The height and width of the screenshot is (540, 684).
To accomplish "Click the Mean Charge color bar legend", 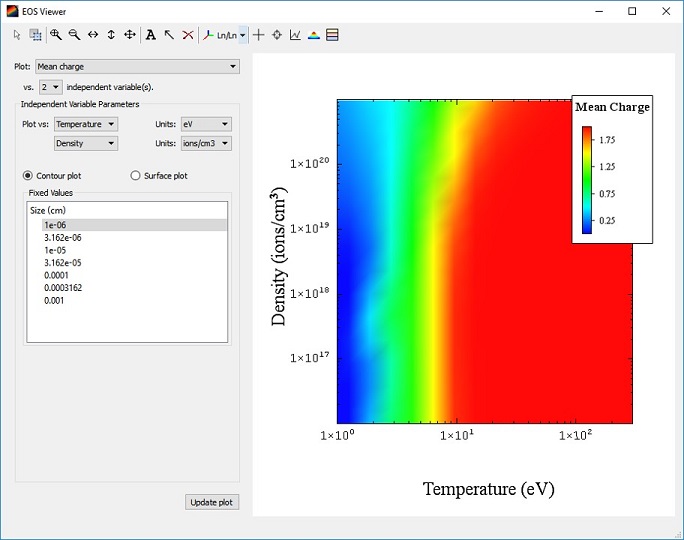I will (x=588, y=179).
